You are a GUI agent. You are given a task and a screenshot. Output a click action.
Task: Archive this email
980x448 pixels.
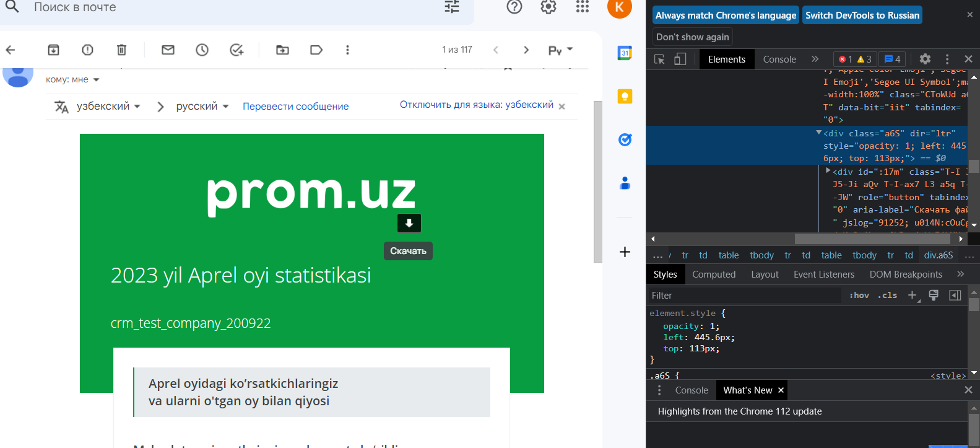[54, 50]
